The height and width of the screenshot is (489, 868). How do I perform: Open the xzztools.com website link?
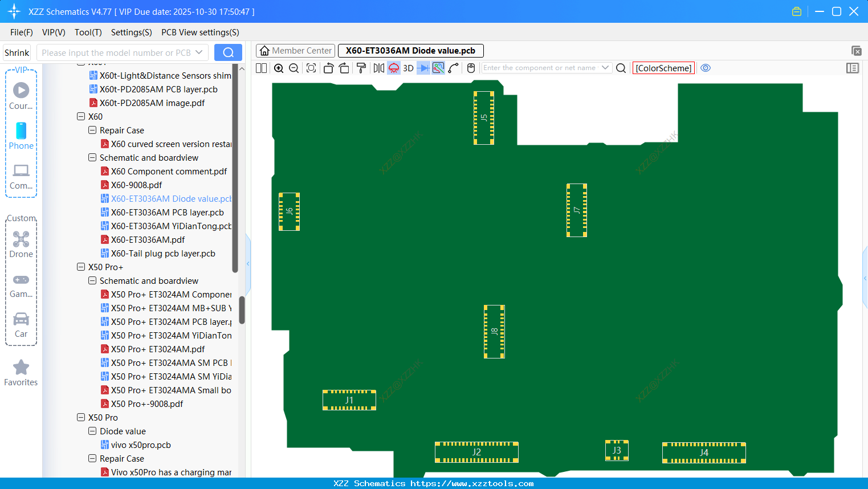472,483
